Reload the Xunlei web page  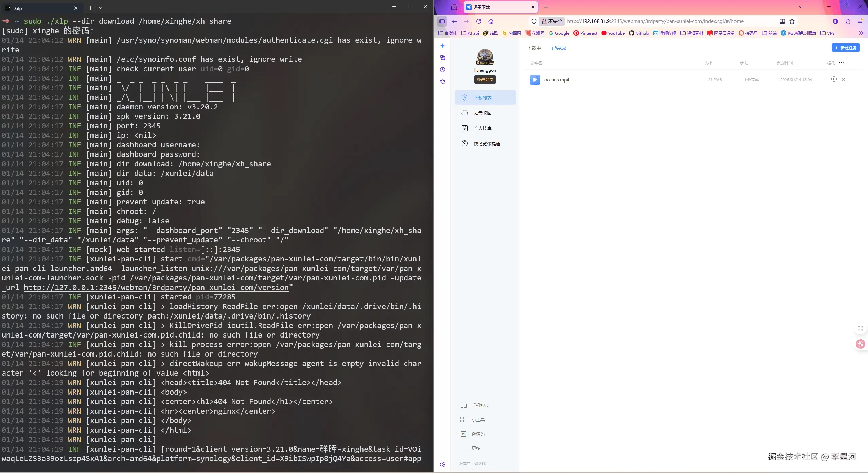[x=478, y=21]
